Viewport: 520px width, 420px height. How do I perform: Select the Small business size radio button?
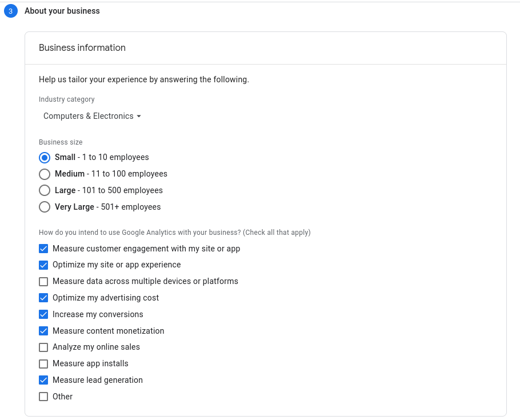pos(45,157)
